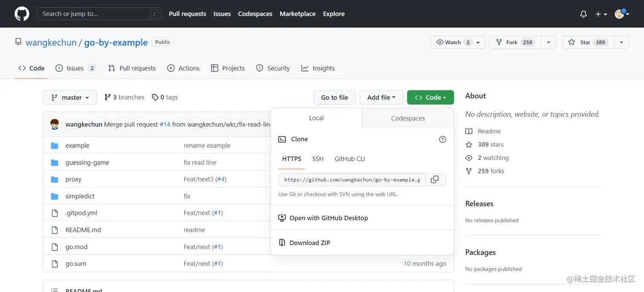Viewport: 644px width, 292px height.
Task: Open pull request #14 link
Action: point(165,124)
